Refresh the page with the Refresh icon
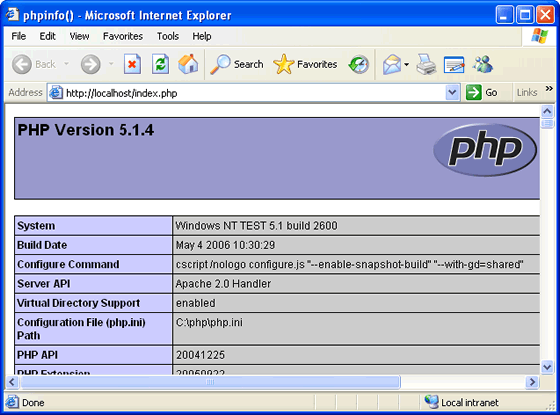The height and width of the screenshot is (415, 560). pos(160,64)
